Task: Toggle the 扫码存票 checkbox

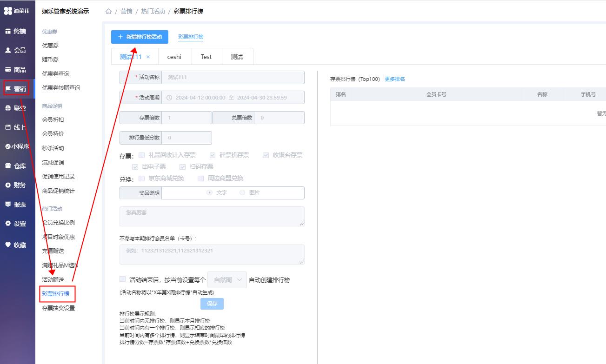Action: pos(183,166)
